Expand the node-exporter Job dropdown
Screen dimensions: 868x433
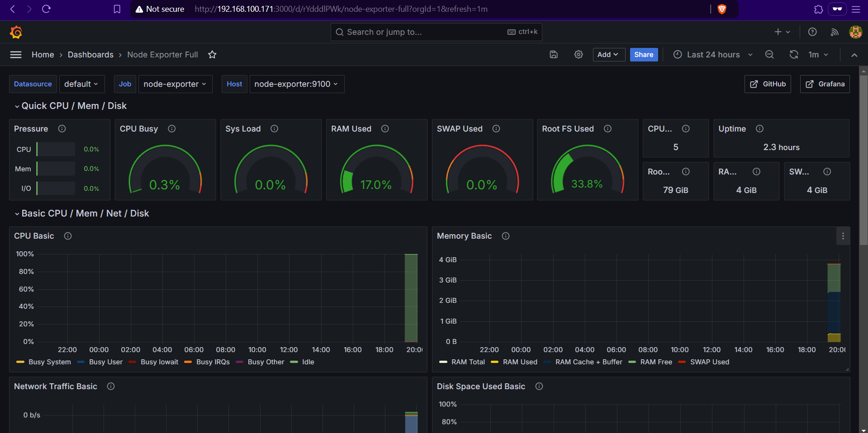click(x=175, y=84)
